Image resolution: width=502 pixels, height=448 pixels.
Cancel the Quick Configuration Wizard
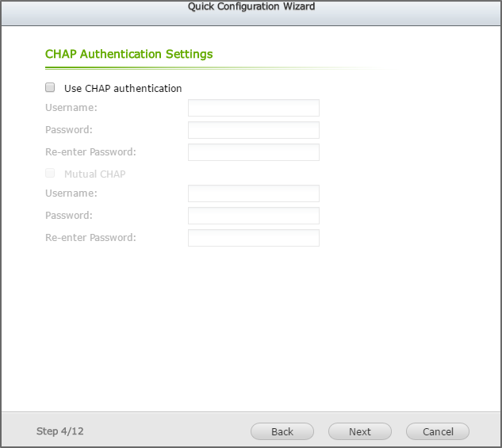pyautogui.click(x=438, y=431)
